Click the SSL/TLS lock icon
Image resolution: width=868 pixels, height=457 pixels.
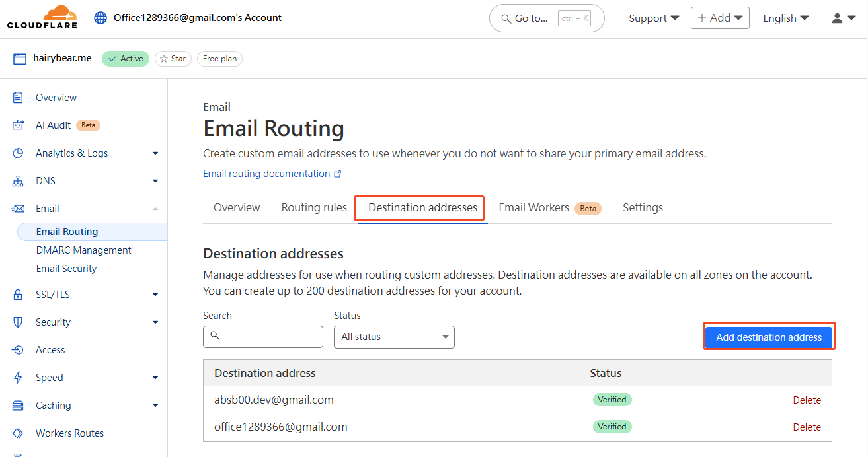[x=19, y=295]
